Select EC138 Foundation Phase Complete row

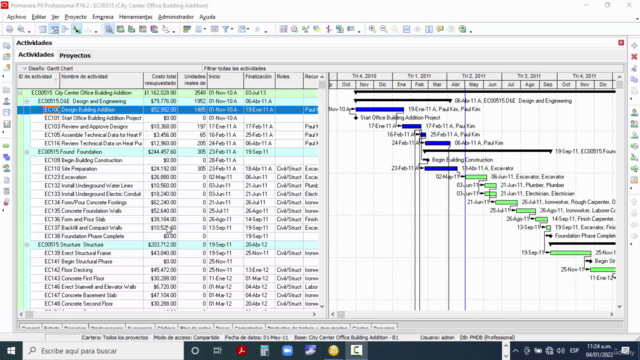pos(168,236)
